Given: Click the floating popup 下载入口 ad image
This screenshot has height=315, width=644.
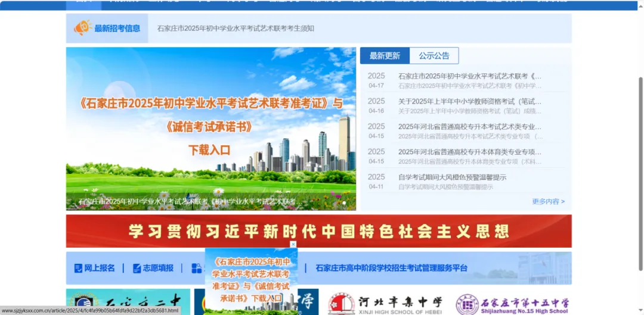Looking at the screenshot, I should coord(251,281).
